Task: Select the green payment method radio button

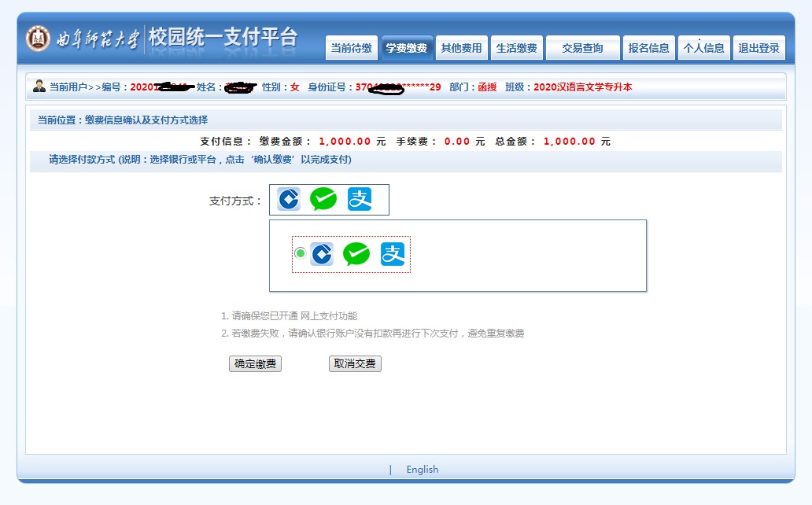Action: [300, 253]
